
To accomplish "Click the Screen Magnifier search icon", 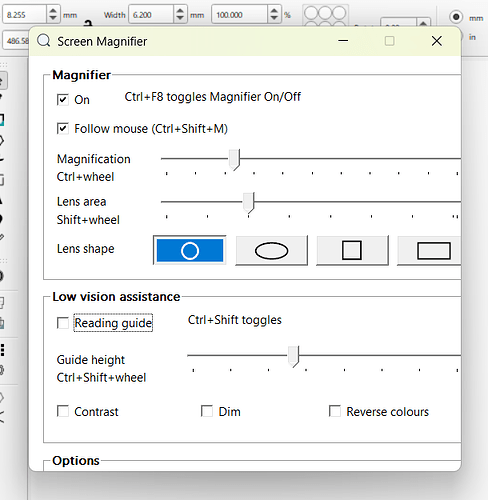I will 44,41.
